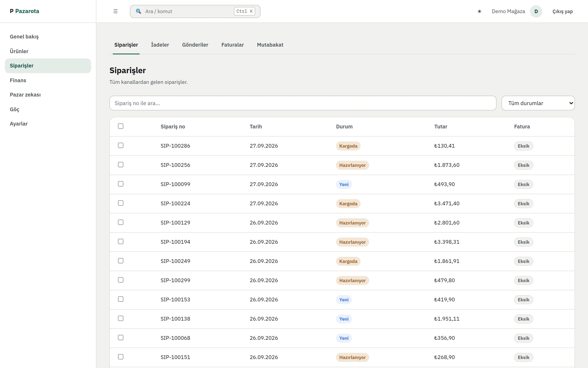Go to the Faturalar tab
The width and height of the screenshot is (588, 368).
tap(233, 45)
